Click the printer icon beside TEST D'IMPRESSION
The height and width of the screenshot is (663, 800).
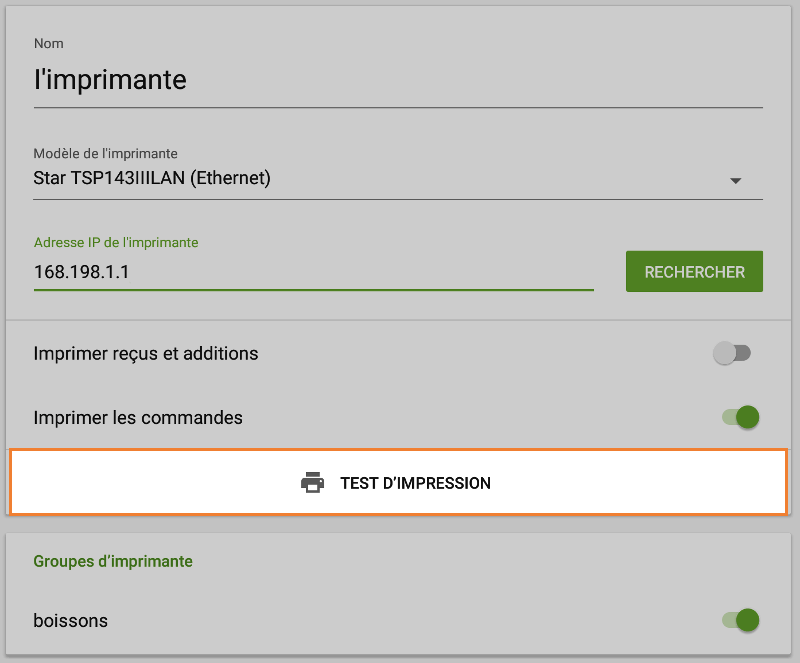point(314,481)
